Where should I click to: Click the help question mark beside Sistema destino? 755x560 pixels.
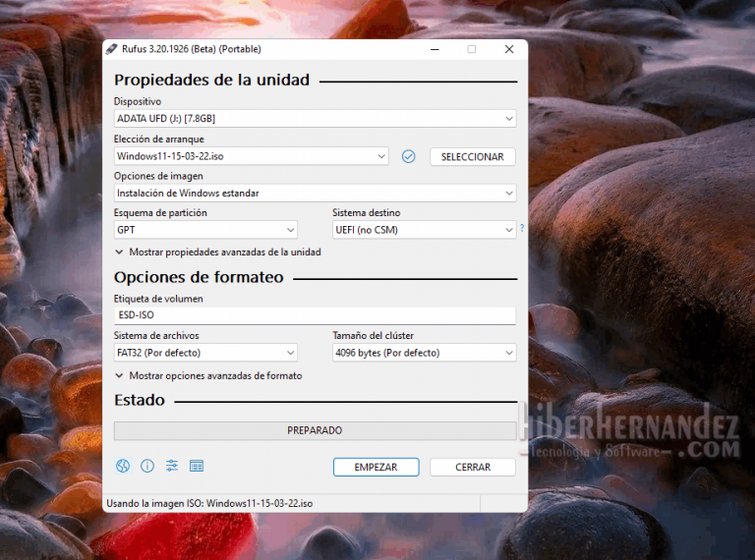(x=521, y=229)
